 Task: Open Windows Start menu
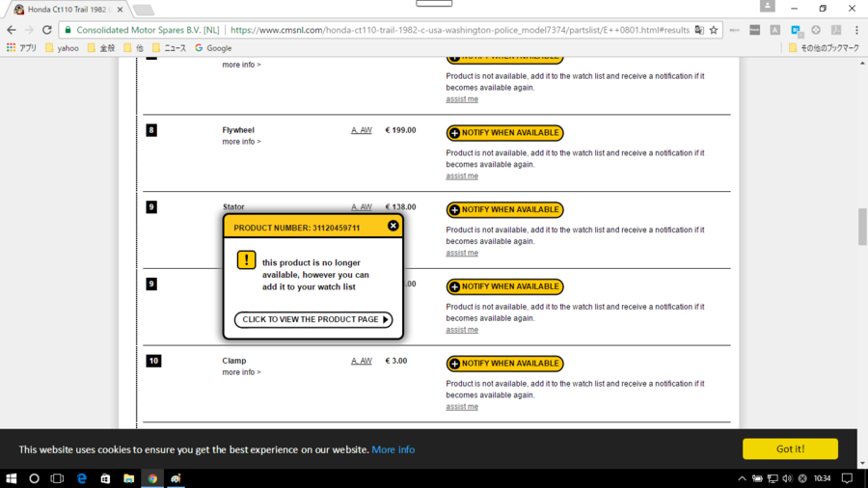(11, 478)
